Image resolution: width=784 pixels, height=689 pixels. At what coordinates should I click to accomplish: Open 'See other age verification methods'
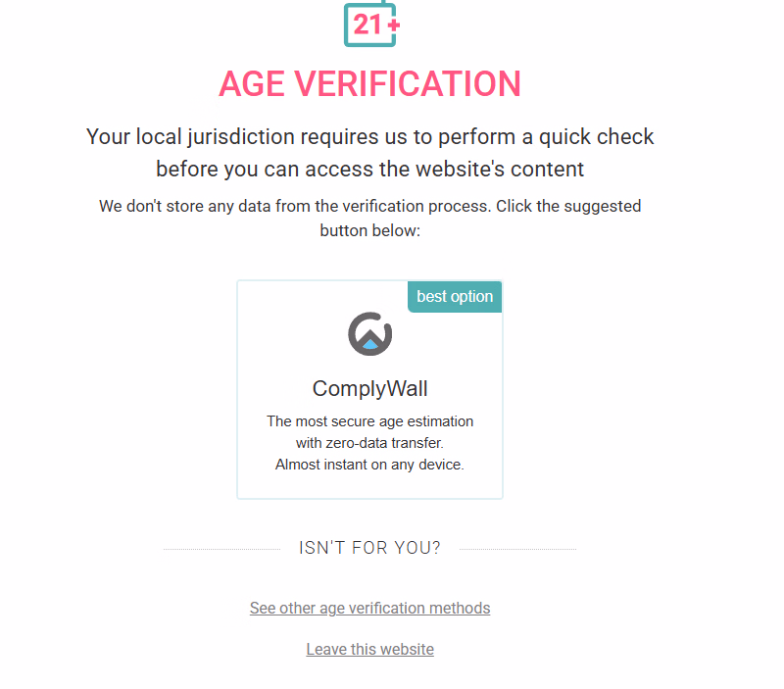click(x=369, y=608)
